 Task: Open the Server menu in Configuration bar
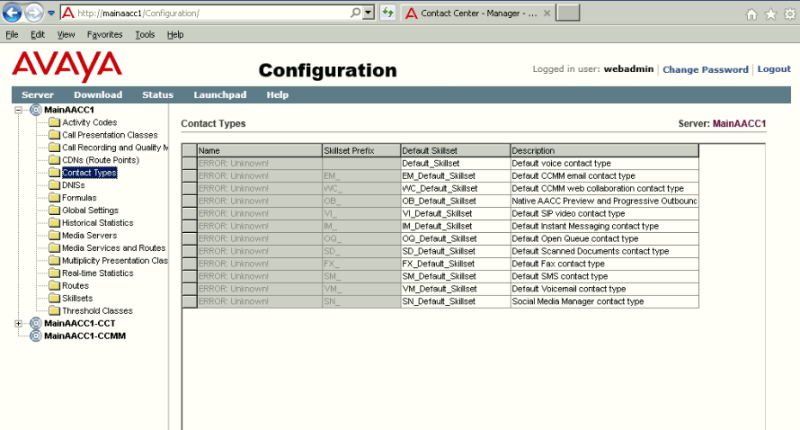coord(37,95)
